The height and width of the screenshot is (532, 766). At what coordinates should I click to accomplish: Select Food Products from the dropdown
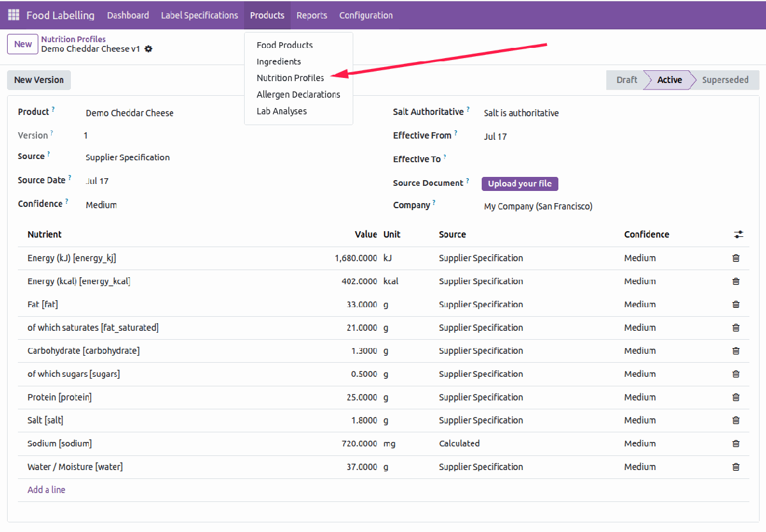click(285, 45)
